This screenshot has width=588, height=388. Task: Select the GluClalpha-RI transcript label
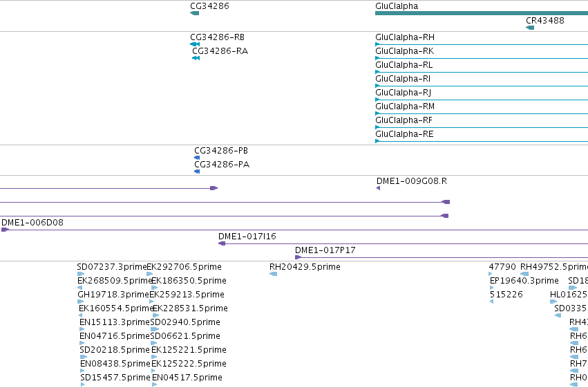403,79
